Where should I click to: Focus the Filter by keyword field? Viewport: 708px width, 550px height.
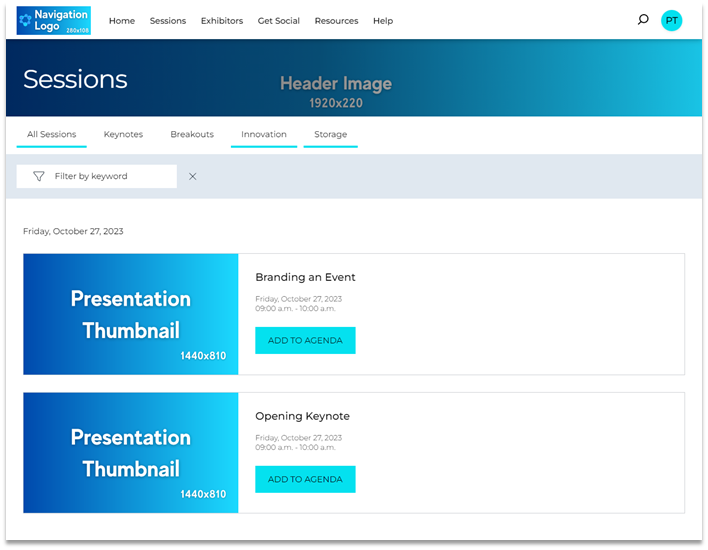coord(97,176)
